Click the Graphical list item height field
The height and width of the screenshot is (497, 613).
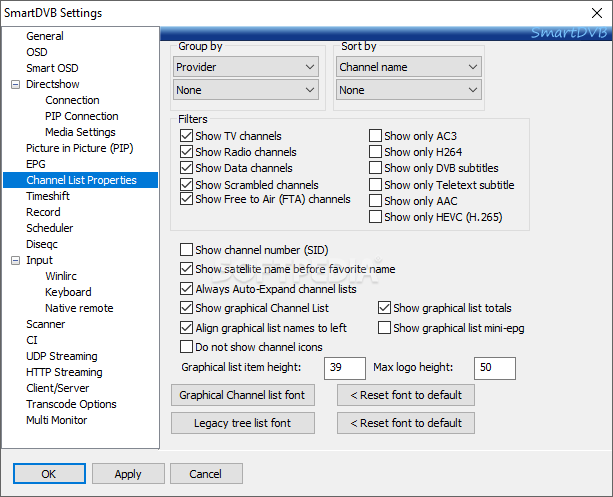(x=345, y=368)
